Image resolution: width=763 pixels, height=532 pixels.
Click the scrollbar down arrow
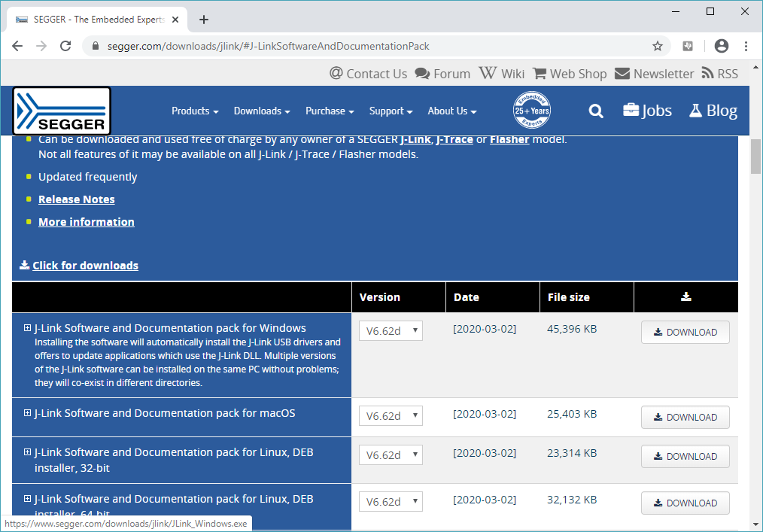[x=755, y=524]
